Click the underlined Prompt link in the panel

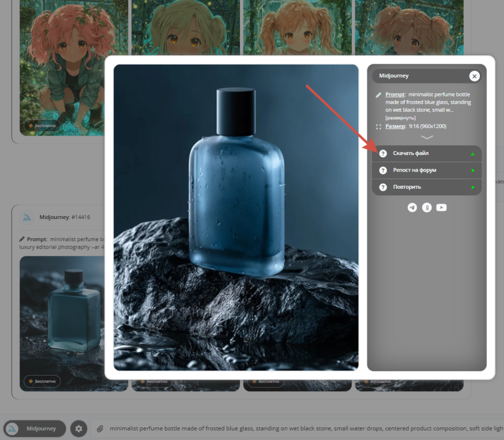coord(395,95)
